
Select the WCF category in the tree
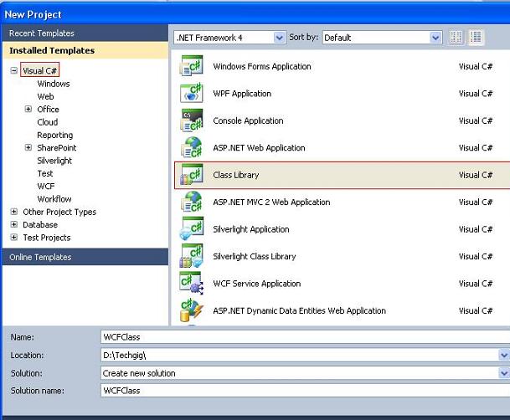[46, 186]
